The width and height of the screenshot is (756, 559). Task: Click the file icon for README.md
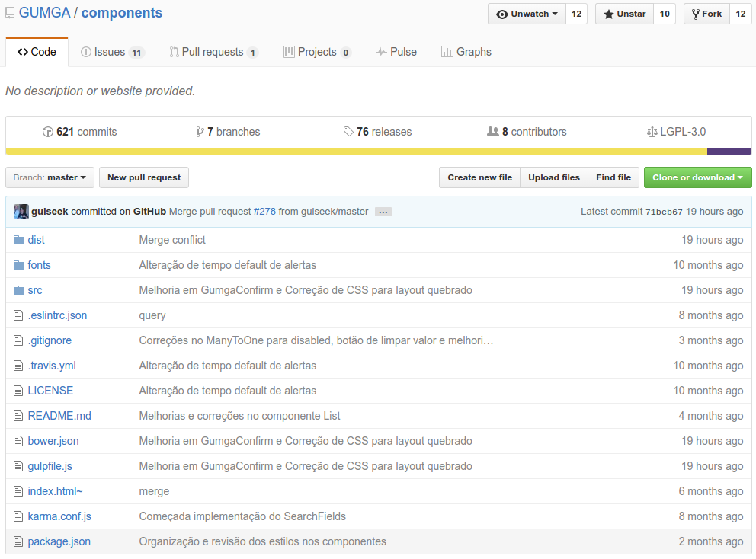18,416
